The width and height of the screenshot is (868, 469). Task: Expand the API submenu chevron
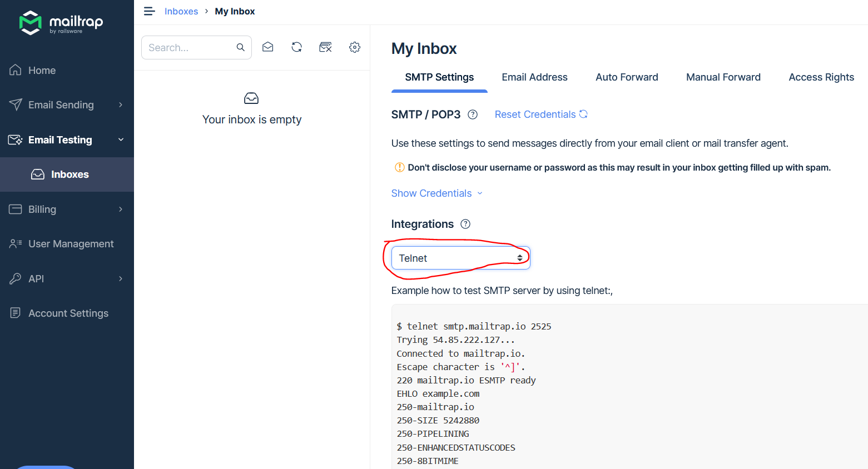121,278
